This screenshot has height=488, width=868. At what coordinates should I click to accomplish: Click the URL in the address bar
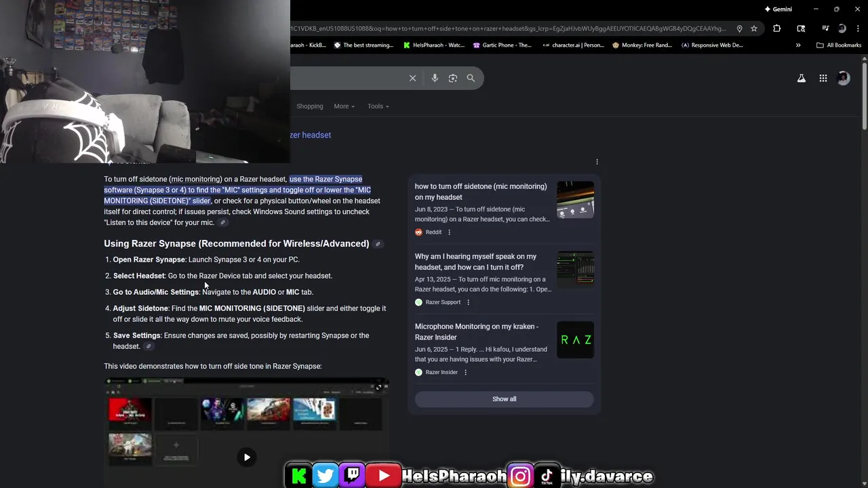(509, 28)
